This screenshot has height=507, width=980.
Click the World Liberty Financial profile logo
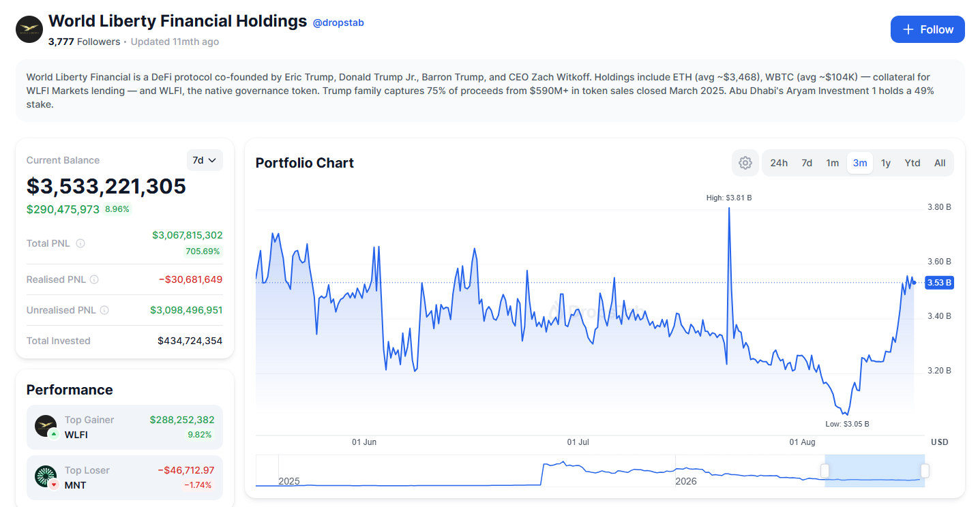tap(29, 29)
